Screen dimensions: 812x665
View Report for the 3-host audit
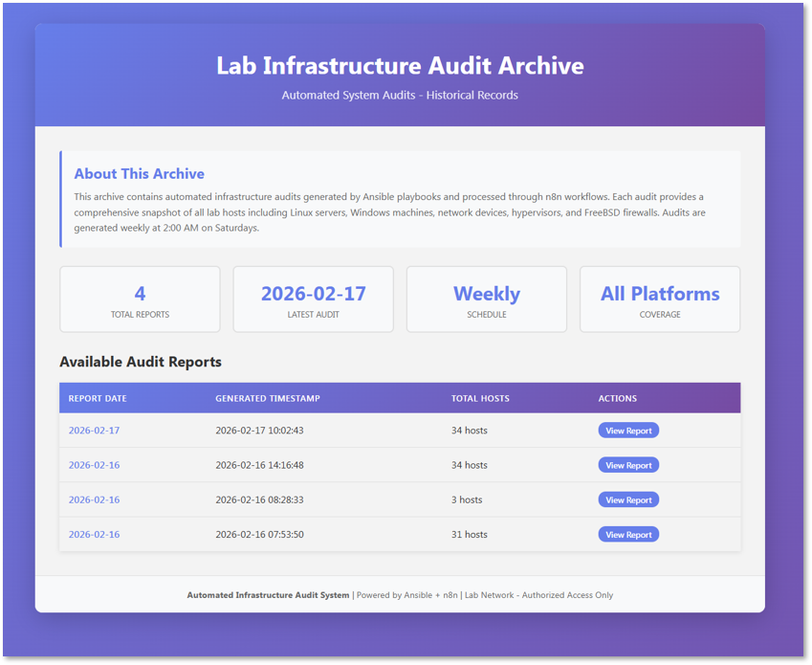[628, 499]
